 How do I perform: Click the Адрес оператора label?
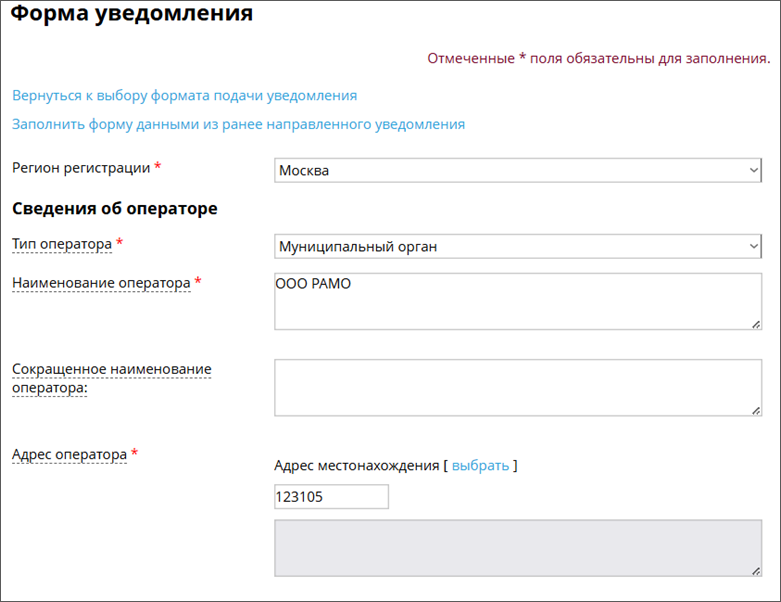69,455
